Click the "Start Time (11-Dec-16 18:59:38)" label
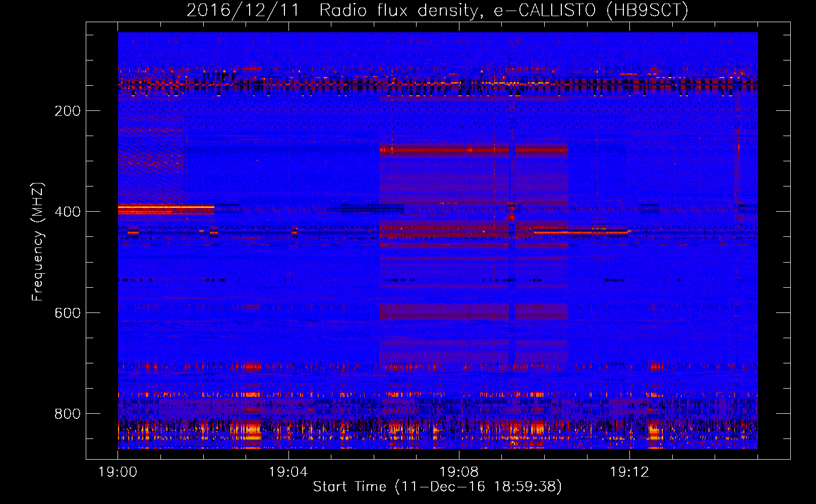 pos(437,487)
